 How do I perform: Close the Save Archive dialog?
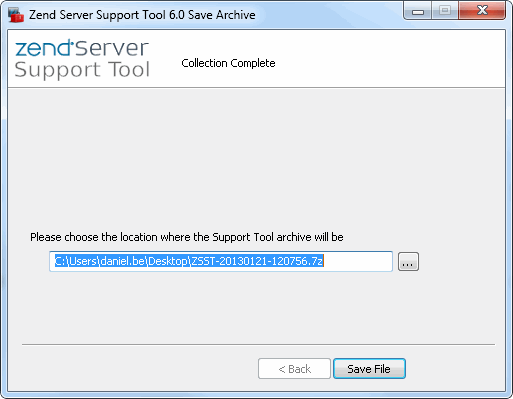pyautogui.click(x=482, y=11)
